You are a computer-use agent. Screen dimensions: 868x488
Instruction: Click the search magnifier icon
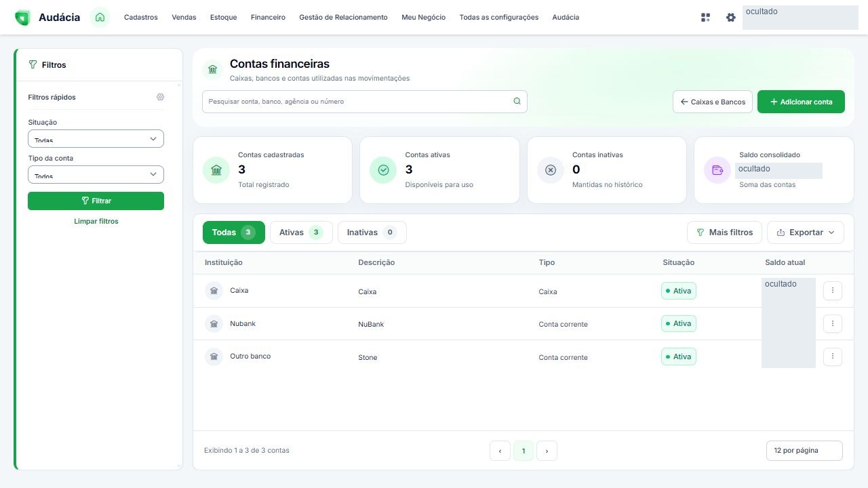(x=517, y=101)
